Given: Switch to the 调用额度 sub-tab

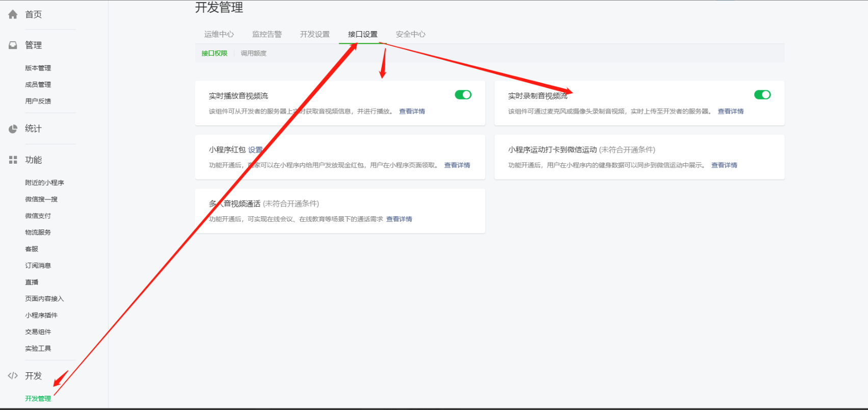Looking at the screenshot, I should pyautogui.click(x=254, y=53).
